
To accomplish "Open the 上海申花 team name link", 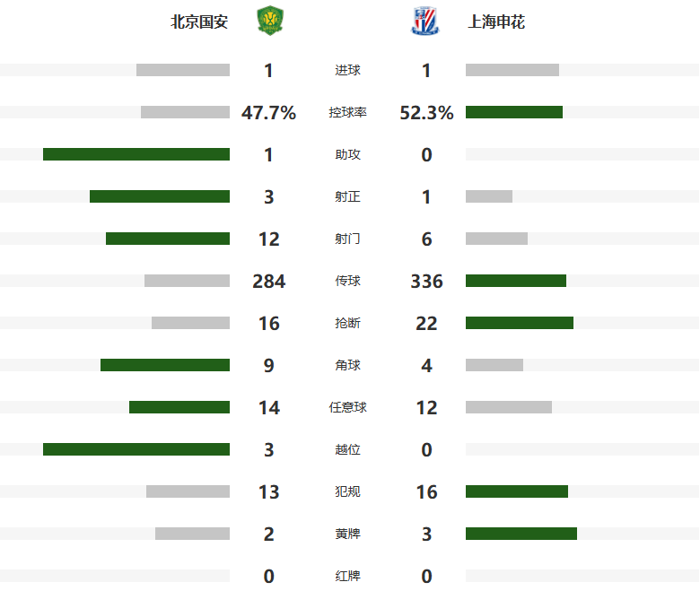I will point(496,22).
